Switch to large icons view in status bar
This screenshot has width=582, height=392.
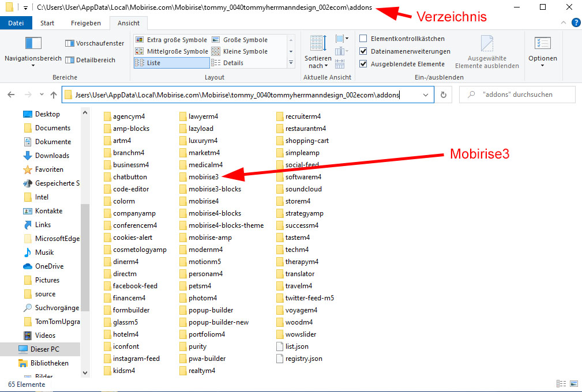click(573, 384)
